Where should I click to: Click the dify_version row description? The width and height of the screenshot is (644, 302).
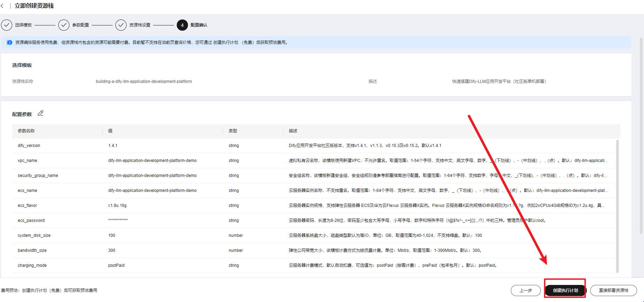click(x=365, y=146)
